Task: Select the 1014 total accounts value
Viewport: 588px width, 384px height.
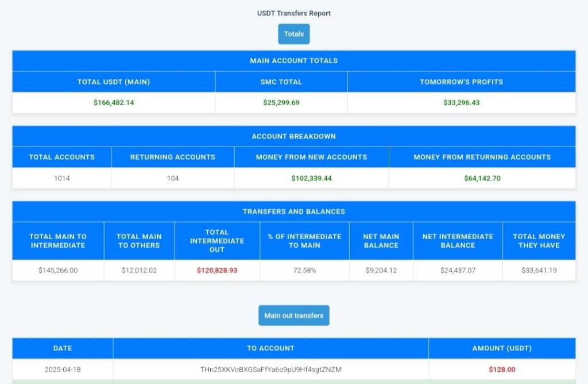Action: pyautogui.click(x=61, y=178)
